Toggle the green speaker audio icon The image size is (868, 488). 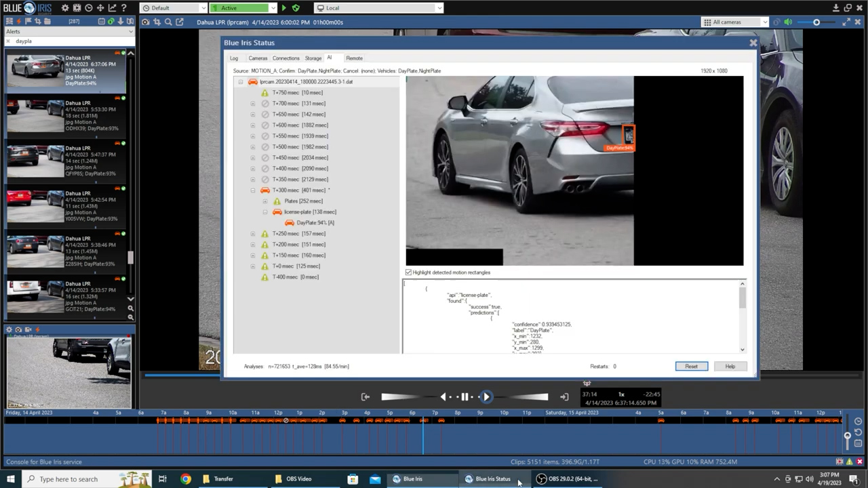[788, 22]
